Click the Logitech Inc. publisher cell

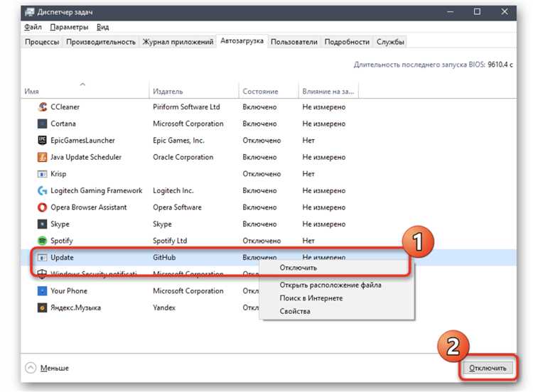click(173, 190)
